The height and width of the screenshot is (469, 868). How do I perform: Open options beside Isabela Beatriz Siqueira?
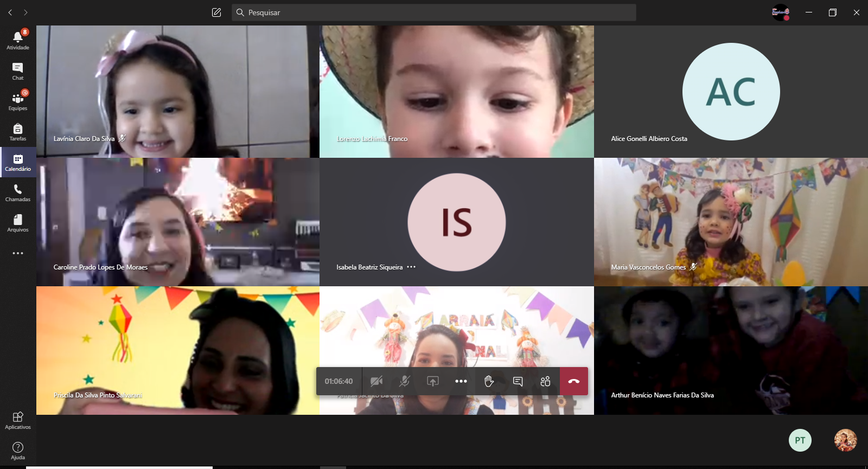411,267
